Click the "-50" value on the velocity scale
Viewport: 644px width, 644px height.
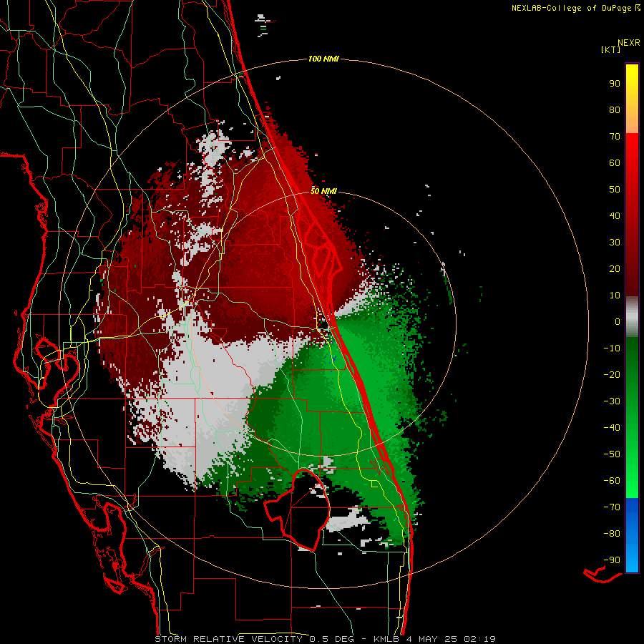612,454
